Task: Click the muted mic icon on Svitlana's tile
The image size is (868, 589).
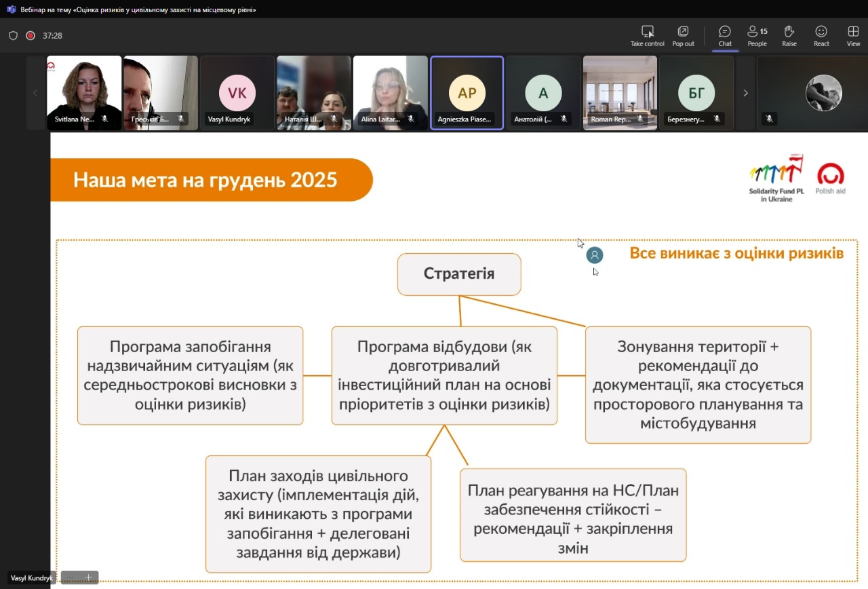Action: click(104, 119)
